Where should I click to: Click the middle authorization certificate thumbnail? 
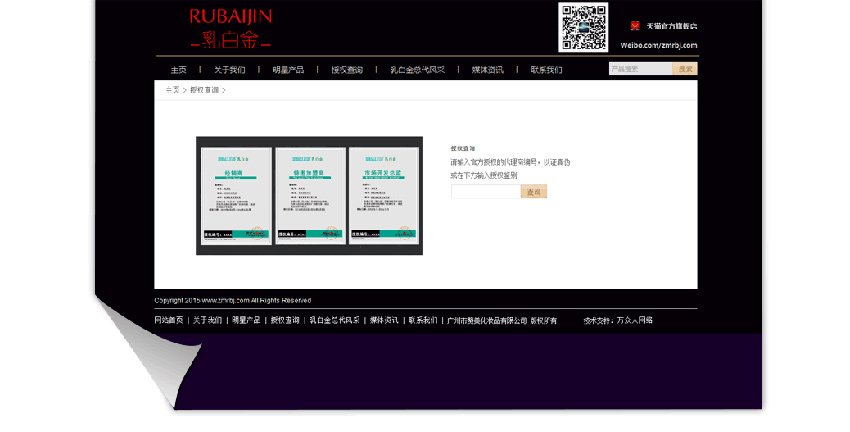pos(310,195)
